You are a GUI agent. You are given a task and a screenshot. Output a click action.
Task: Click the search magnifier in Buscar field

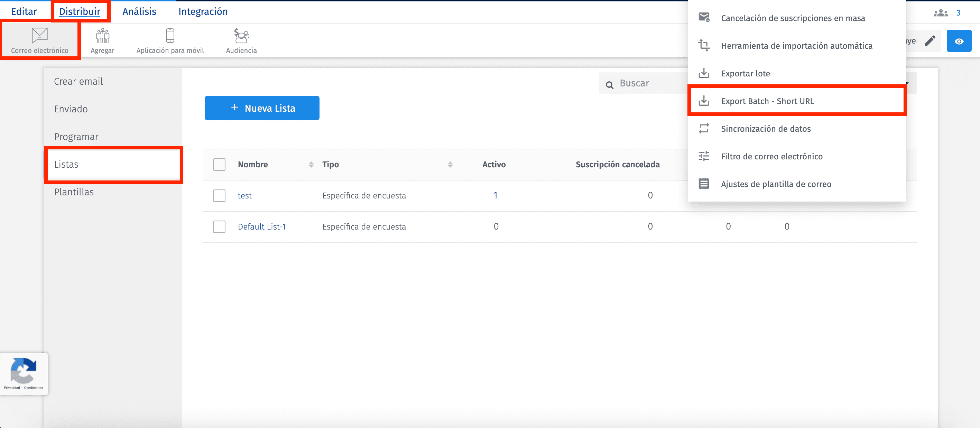click(x=609, y=84)
